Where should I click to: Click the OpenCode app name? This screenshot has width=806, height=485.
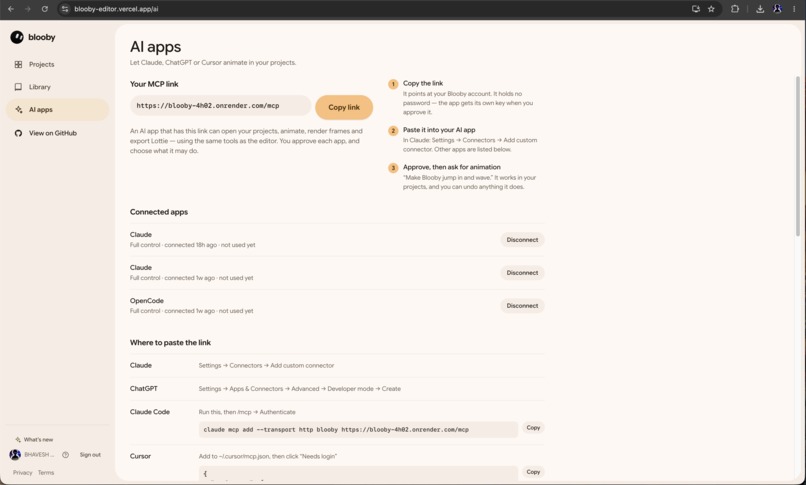click(146, 301)
